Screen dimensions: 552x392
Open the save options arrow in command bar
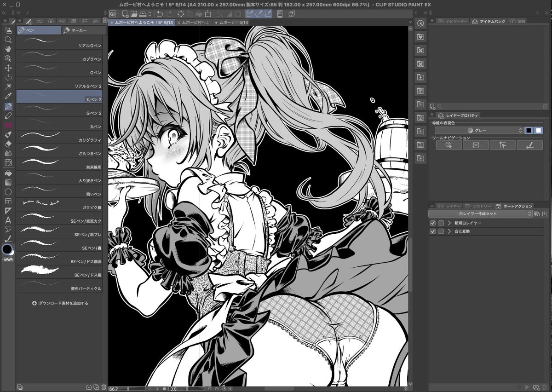150,13
